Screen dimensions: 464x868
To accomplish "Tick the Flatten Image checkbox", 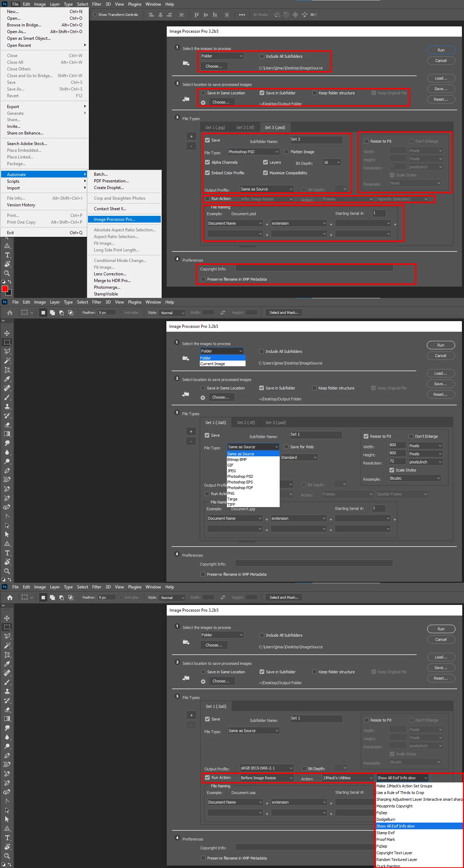I will [286, 152].
